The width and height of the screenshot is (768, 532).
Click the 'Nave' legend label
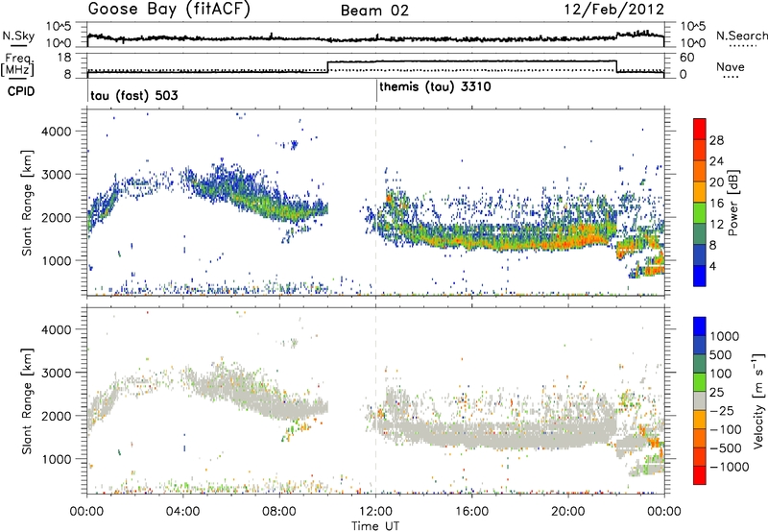731,66
